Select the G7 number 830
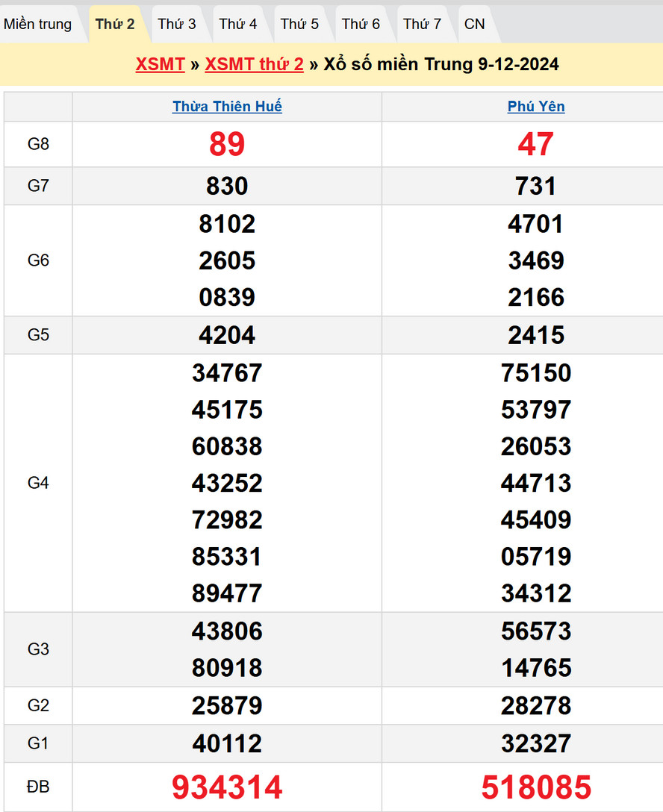This screenshot has width=663, height=812. 227,186
